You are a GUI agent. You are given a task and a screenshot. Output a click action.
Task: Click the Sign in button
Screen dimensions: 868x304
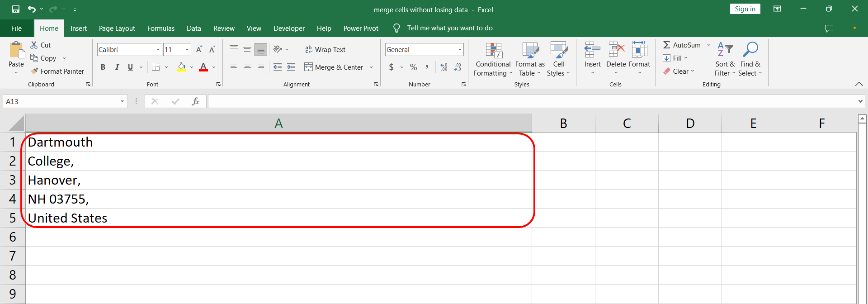pyautogui.click(x=745, y=9)
